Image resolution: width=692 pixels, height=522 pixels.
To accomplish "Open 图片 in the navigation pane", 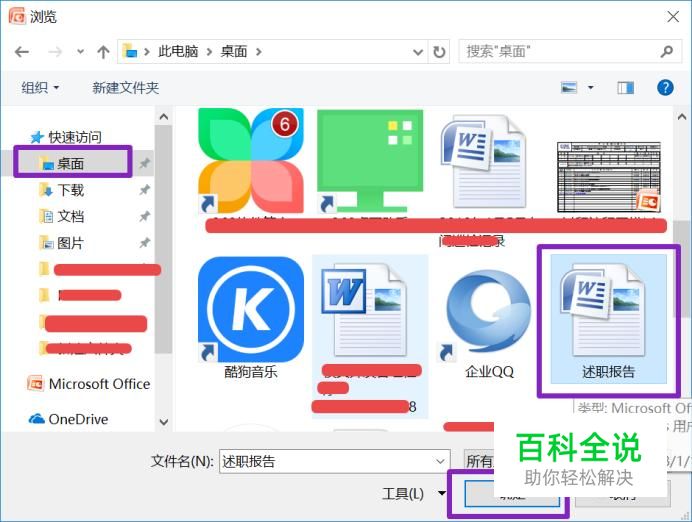I will (x=62, y=243).
